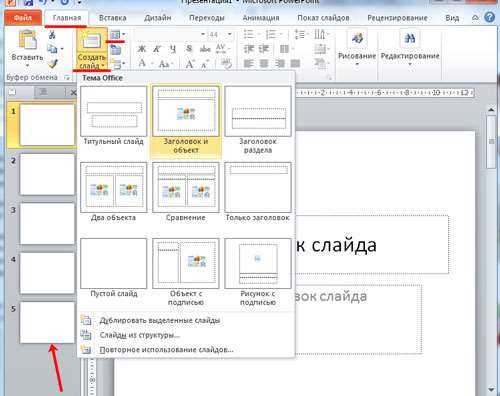Click the New Slide icon above Создать слайд
This screenshot has width=500, height=396.
click(91, 41)
